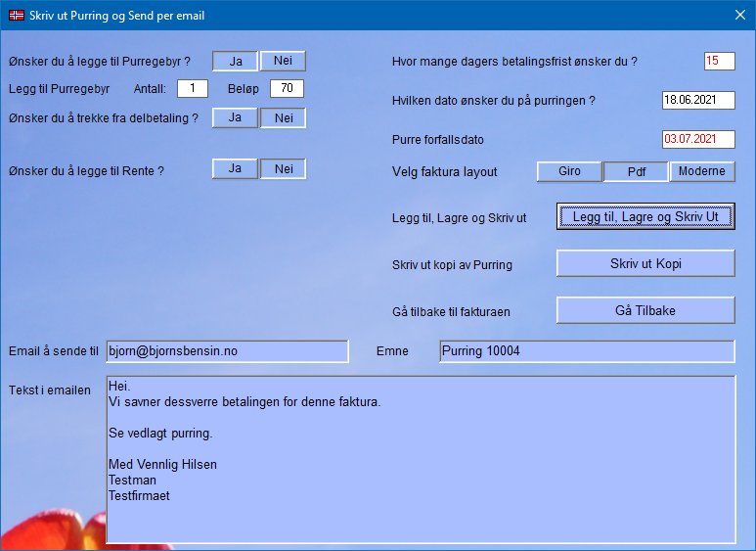Select Nei for adding Purregebyr
This screenshot has width=756, height=551.
tap(283, 62)
